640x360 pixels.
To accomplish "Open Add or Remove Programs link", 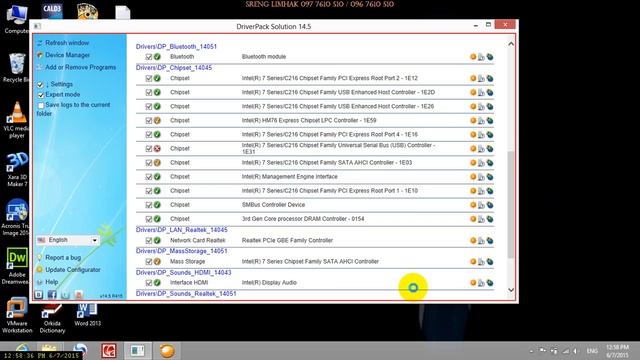I will [80, 67].
